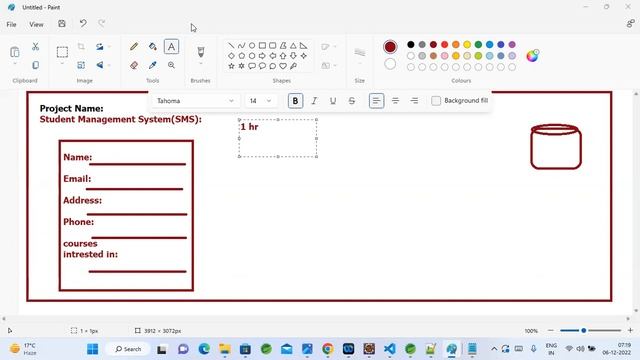Viewport: 640px width, 360px height.
Task: Open the font size 14 dropdown
Action: 260,101
